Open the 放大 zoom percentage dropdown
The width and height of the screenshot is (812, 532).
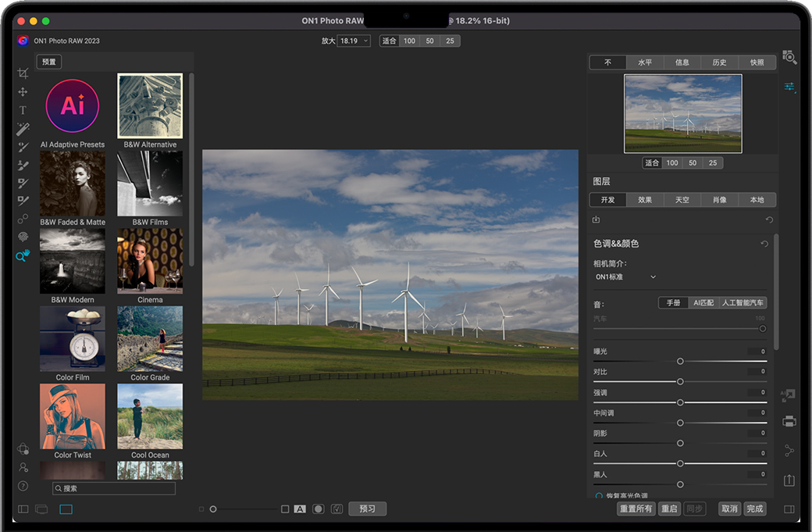click(x=354, y=41)
